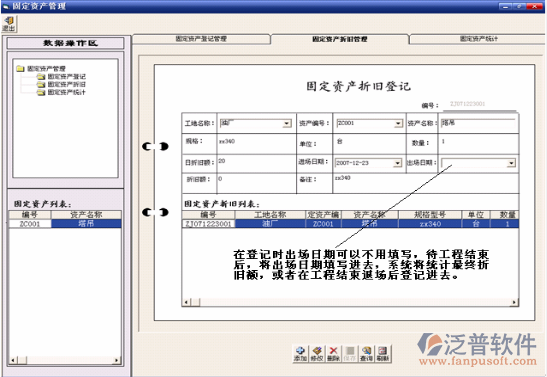Click the empty 出场日期 date field

pos(478,163)
